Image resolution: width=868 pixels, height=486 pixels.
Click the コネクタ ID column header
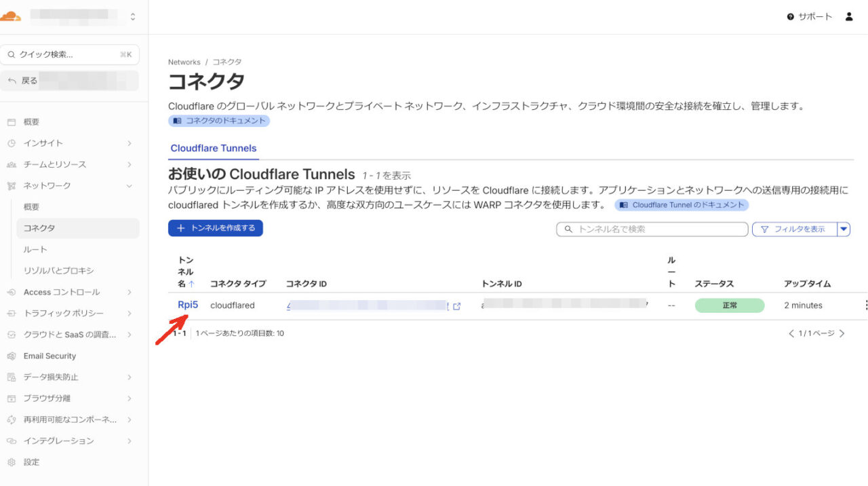click(x=307, y=284)
